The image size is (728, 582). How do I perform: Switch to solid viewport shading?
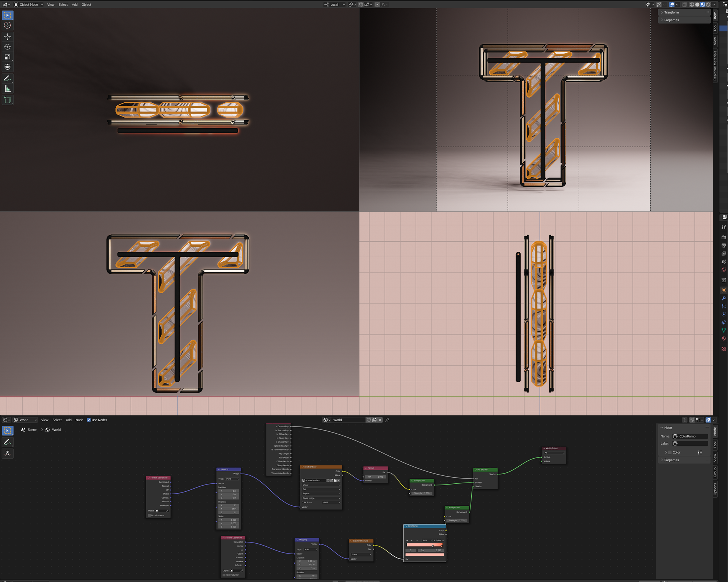(697, 5)
